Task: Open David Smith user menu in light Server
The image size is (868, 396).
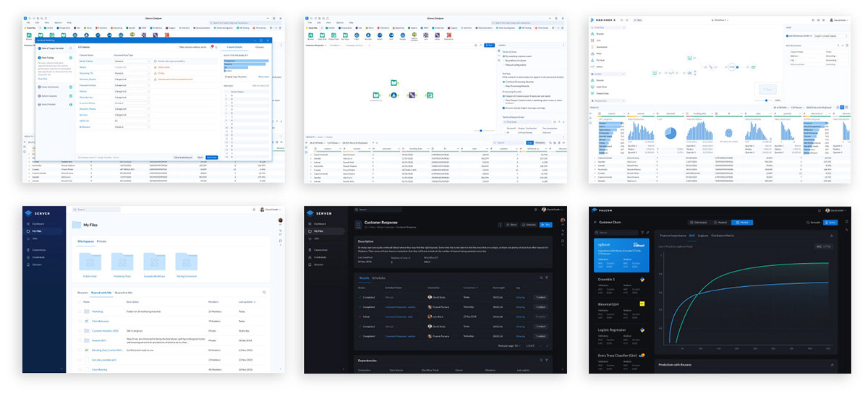Action: pos(271,210)
